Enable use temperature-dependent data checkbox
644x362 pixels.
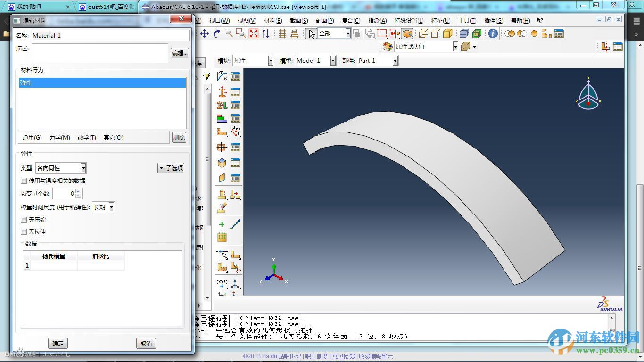pyautogui.click(x=24, y=181)
